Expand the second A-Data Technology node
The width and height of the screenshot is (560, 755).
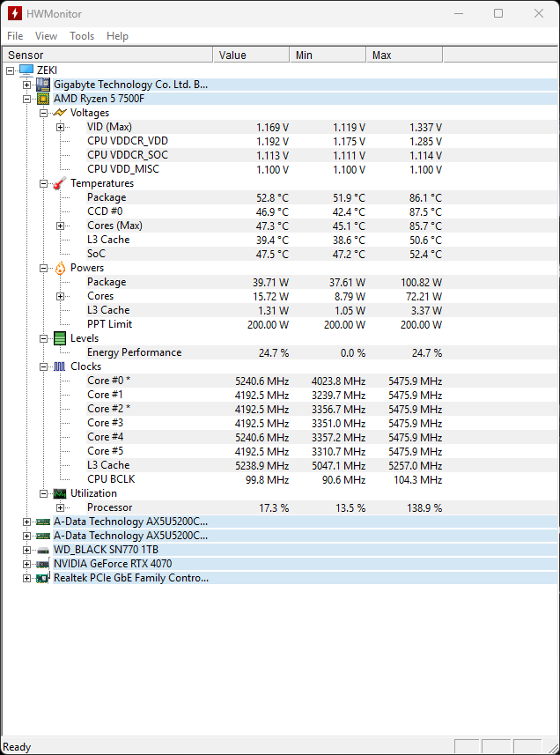(27, 536)
